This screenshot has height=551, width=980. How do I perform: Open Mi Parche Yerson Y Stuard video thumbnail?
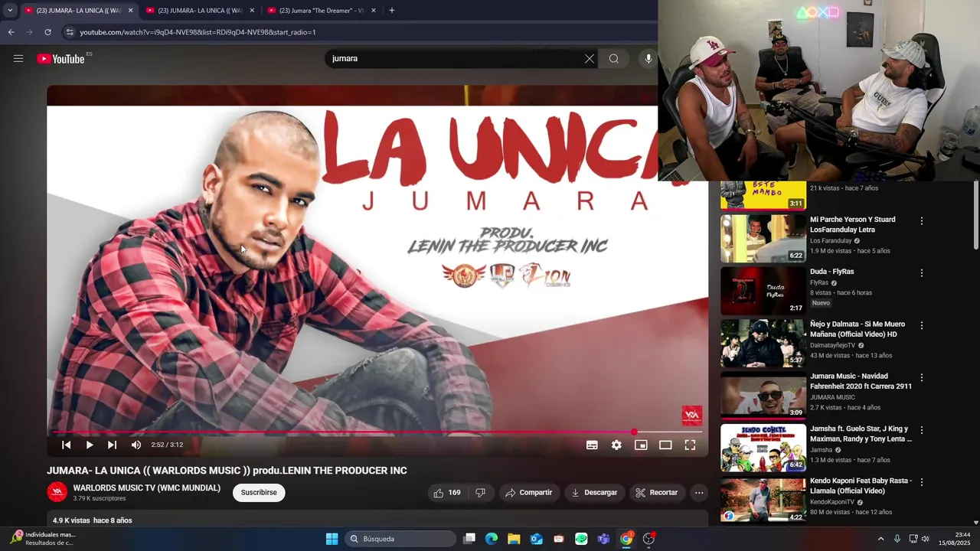tap(763, 239)
